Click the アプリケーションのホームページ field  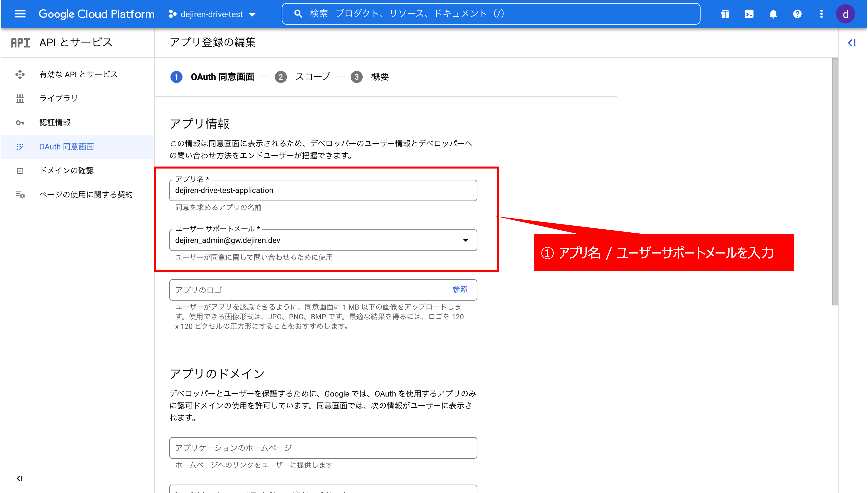(323, 448)
